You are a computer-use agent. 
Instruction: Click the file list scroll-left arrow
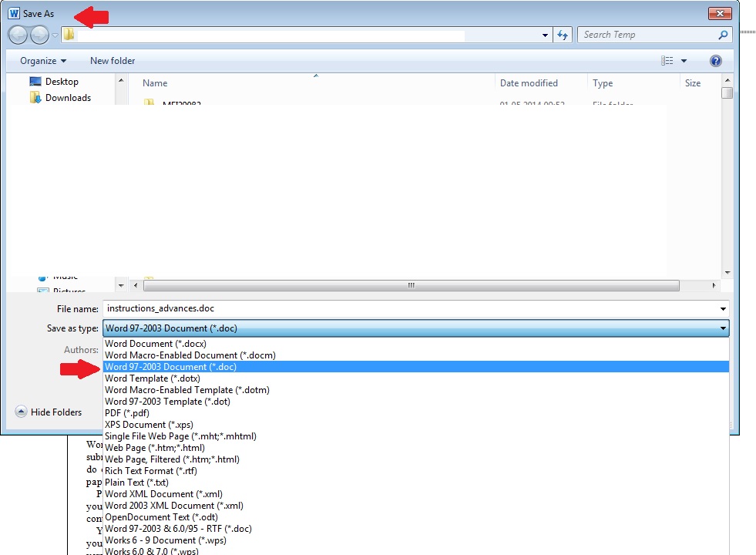136,285
